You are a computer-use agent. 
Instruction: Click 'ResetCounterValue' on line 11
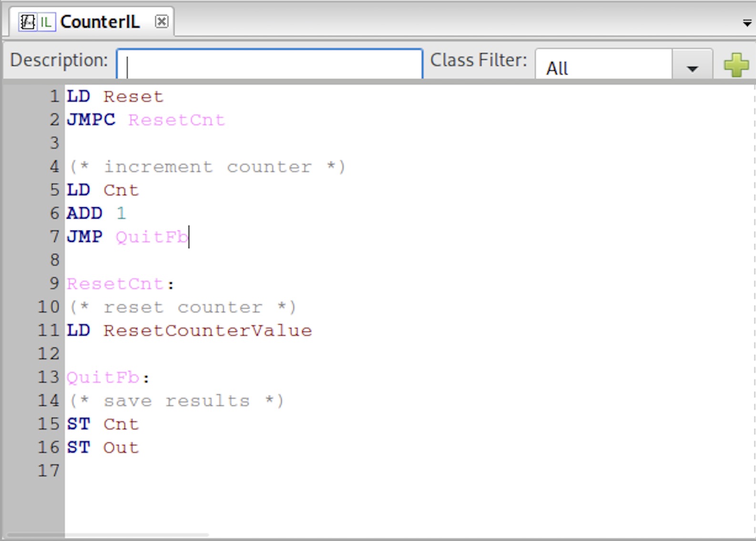pyautogui.click(x=208, y=331)
